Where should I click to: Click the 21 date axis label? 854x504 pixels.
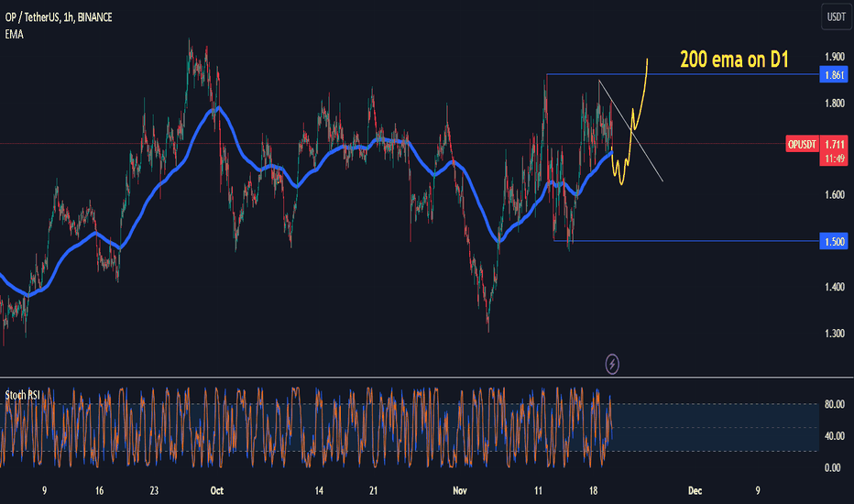pos(373,490)
